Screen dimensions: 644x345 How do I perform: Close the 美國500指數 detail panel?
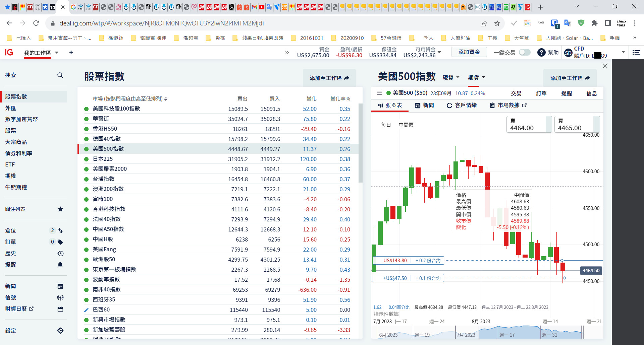605,66
